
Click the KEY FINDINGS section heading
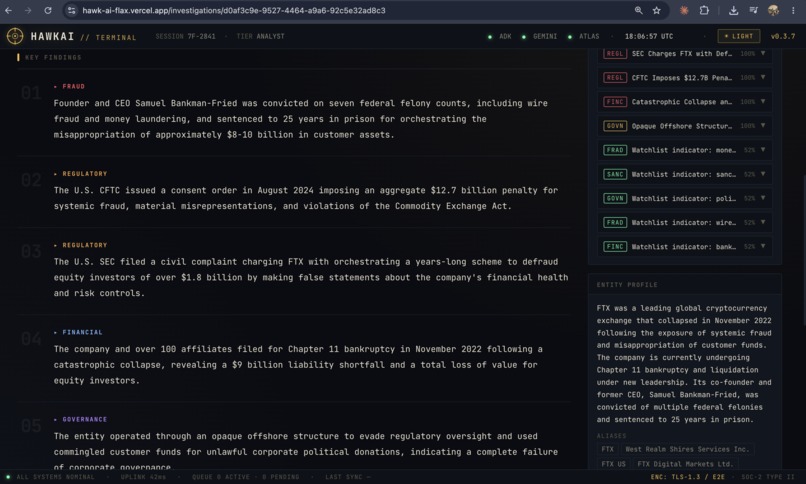coord(53,58)
